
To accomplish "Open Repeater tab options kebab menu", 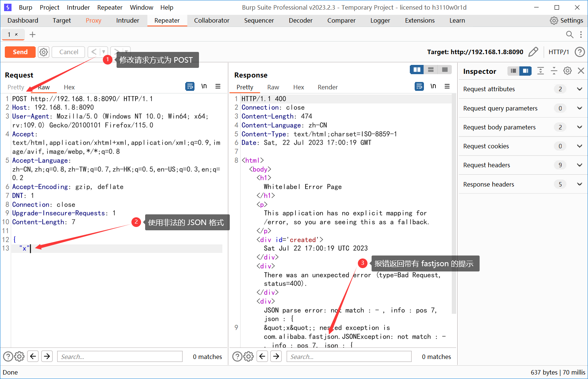I will pyautogui.click(x=581, y=34).
